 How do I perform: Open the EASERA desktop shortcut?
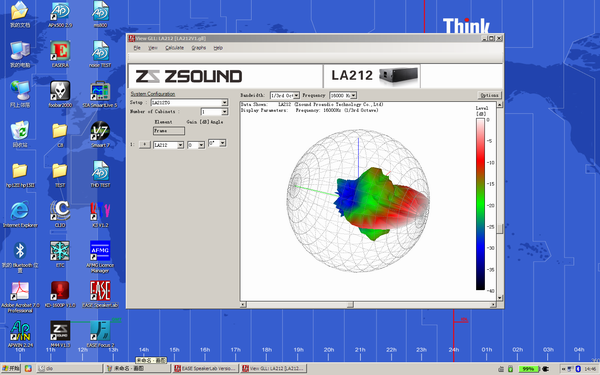click(60, 54)
